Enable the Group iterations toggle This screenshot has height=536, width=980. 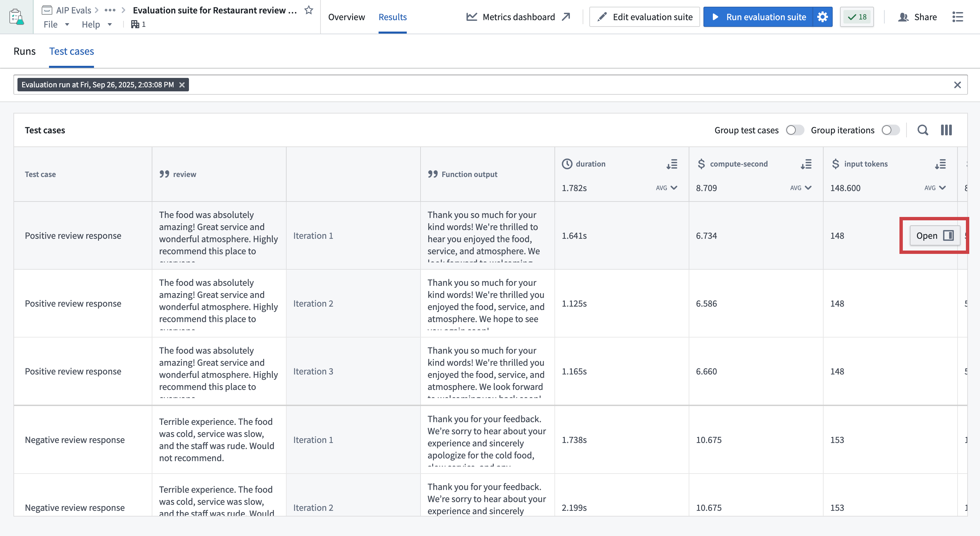[x=890, y=130]
